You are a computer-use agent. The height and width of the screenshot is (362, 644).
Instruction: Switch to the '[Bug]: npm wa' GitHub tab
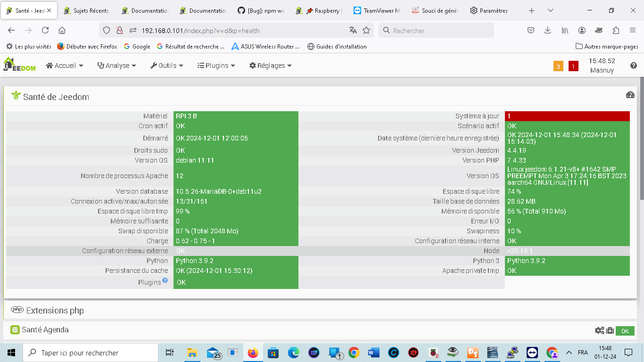(x=261, y=10)
